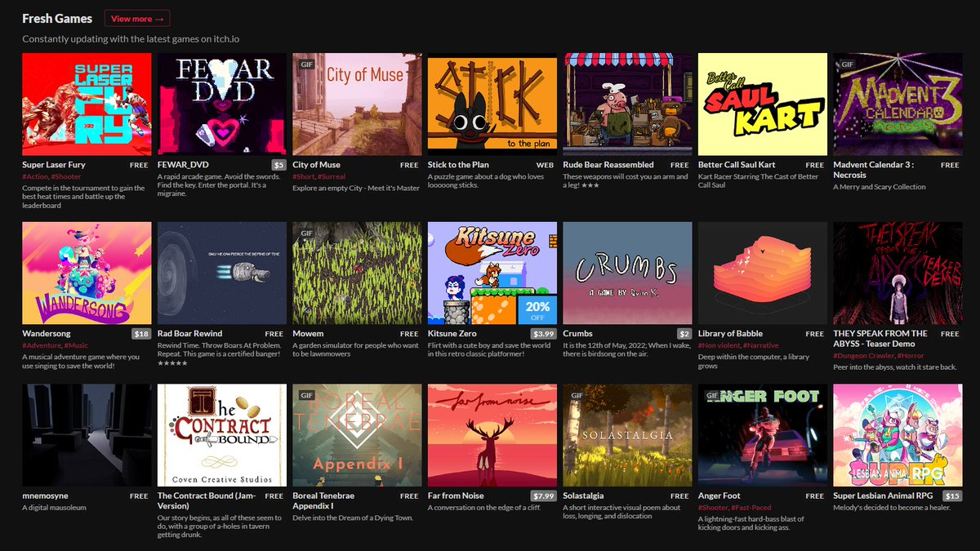Click the mnemosyne title link

pos(45,495)
